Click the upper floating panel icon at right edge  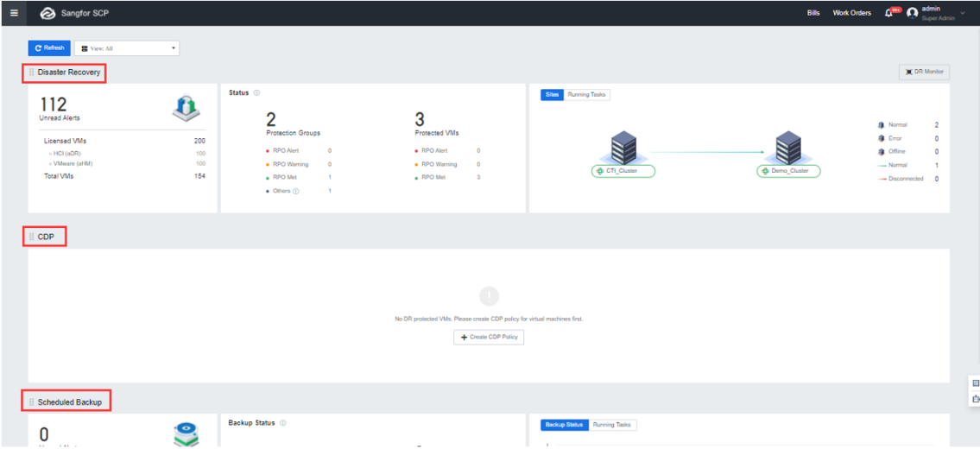[976, 384]
